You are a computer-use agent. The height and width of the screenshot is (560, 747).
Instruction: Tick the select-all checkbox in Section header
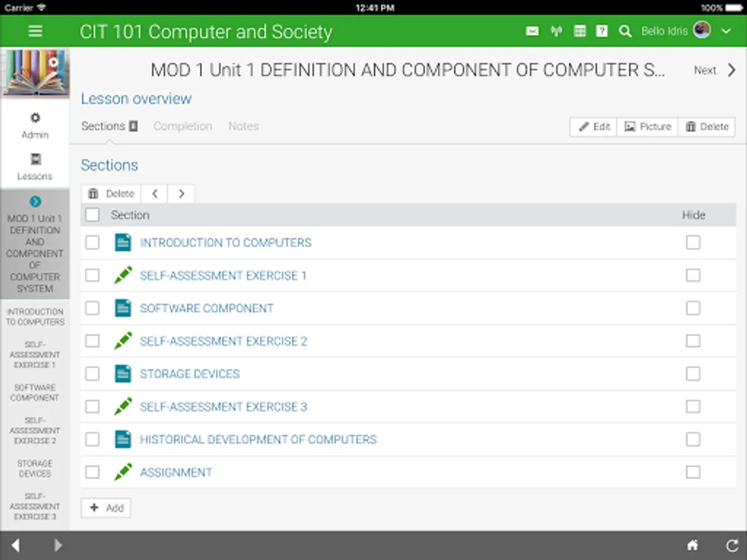(x=92, y=215)
